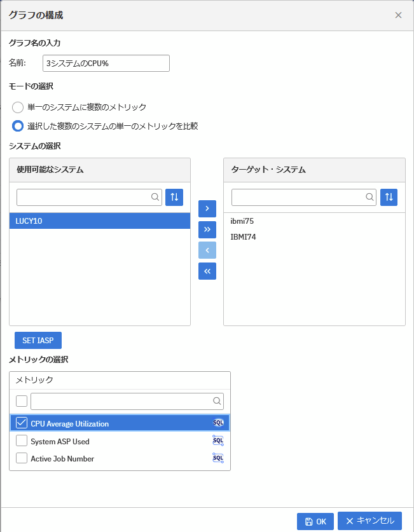Click search icon in available systems filter
The width and height of the screenshot is (414, 532).
pos(155,197)
